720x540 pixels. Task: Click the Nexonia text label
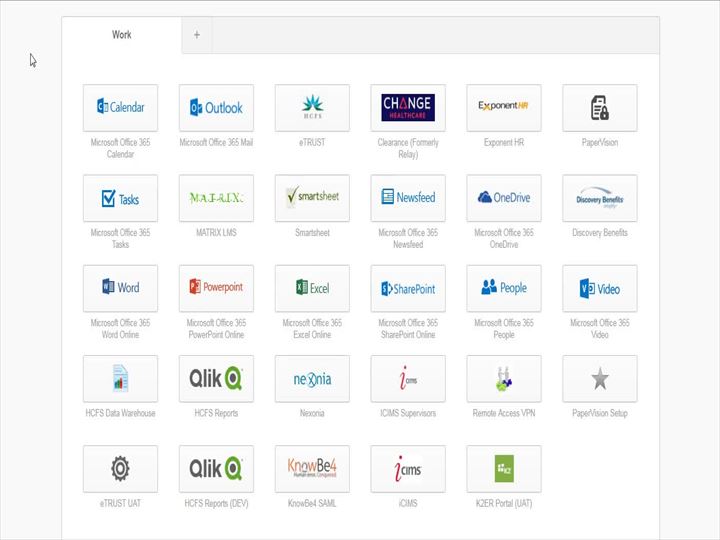[x=312, y=413]
